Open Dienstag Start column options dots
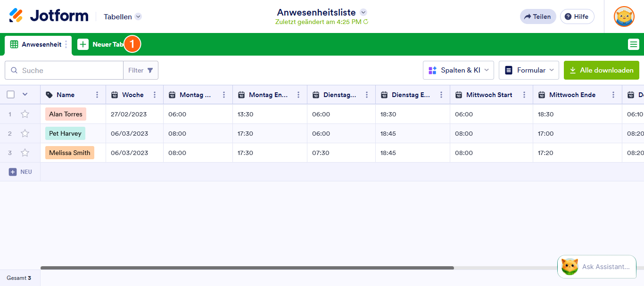The image size is (644, 286). click(367, 95)
